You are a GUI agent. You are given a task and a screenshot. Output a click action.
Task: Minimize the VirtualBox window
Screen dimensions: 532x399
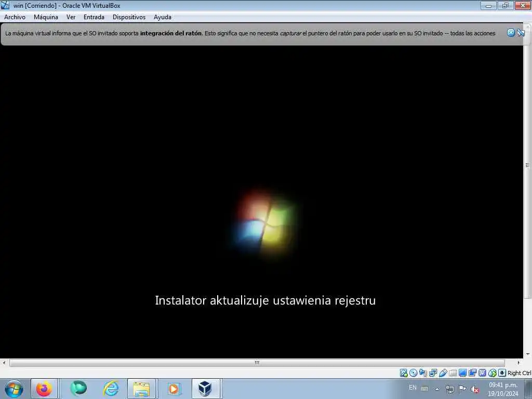click(x=488, y=5)
